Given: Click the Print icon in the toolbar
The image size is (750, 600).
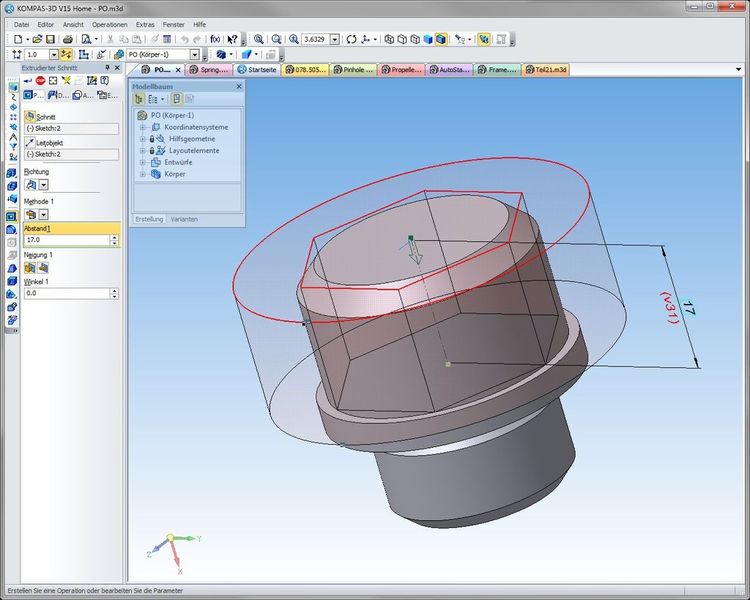Looking at the screenshot, I should (x=66, y=39).
